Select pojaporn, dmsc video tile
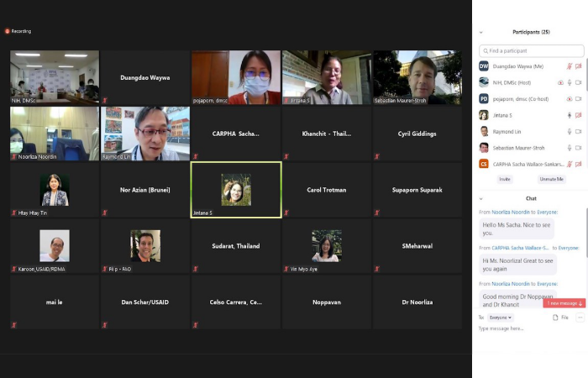The image size is (588, 378). click(x=236, y=77)
